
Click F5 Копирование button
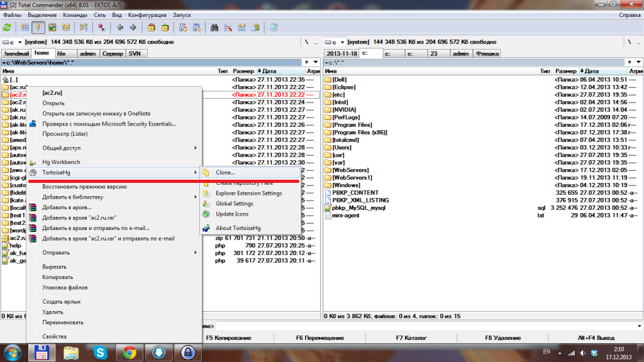(x=228, y=337)
